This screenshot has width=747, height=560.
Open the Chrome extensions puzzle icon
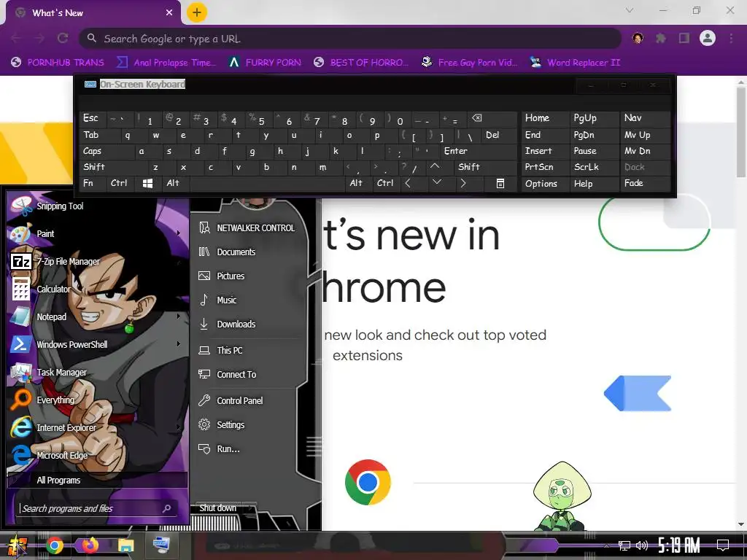point(660,38)
